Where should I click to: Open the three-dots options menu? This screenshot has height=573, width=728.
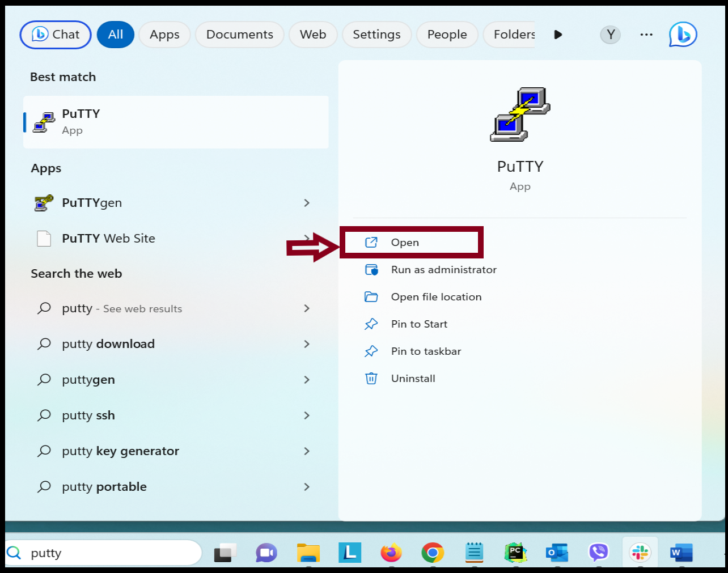click(646, 35)
